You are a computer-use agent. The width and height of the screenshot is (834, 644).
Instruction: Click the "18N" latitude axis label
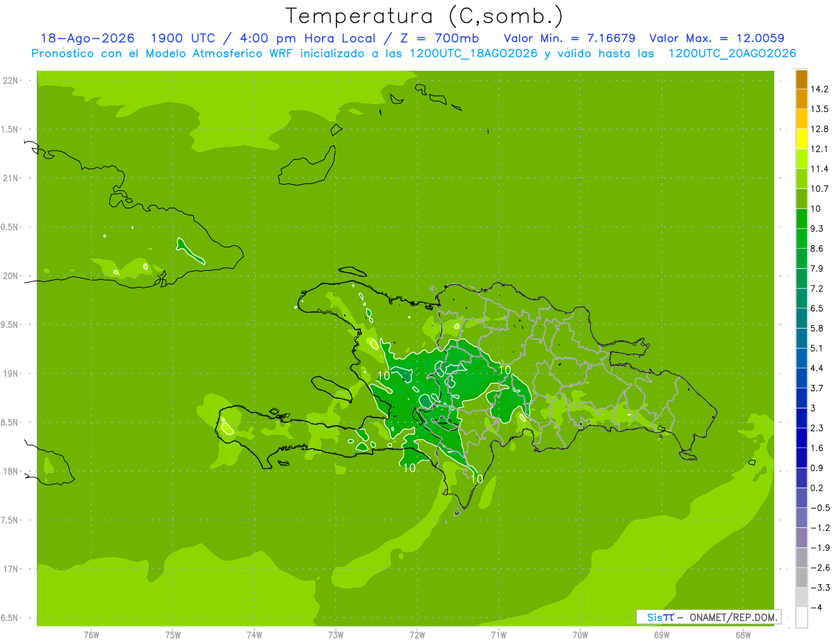point(11,471)
